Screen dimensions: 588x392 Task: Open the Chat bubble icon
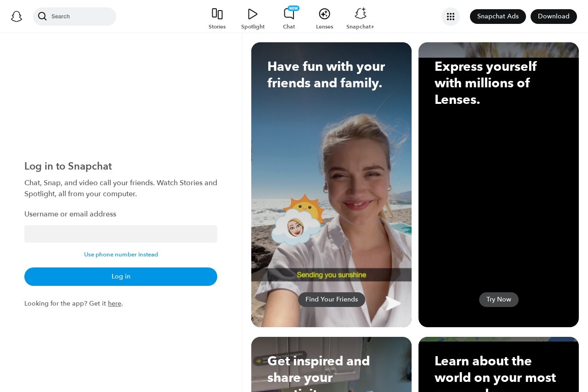pyautogui.click(x=289, y=14)
